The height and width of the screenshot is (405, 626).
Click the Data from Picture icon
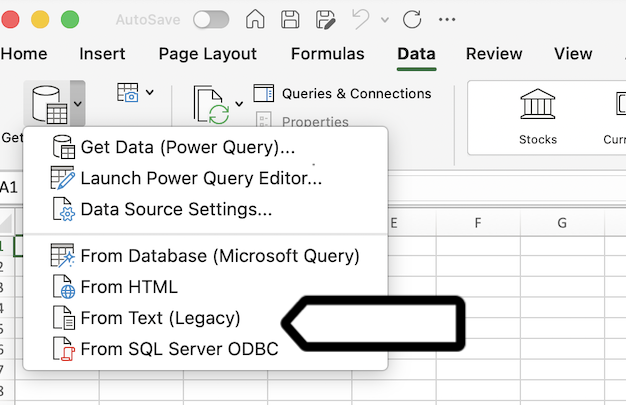tap(128, 92)
